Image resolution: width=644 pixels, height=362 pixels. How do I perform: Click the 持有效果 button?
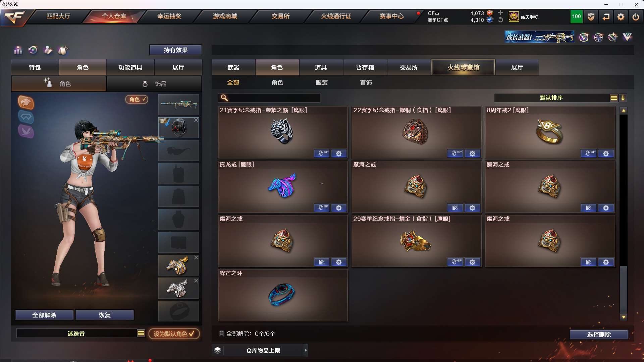[176, 50]
